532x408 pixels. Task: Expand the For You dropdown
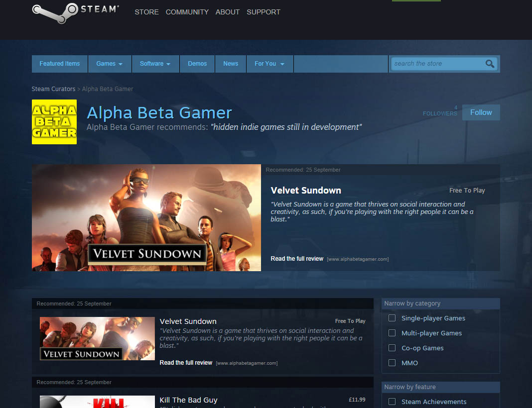(269, 64)
